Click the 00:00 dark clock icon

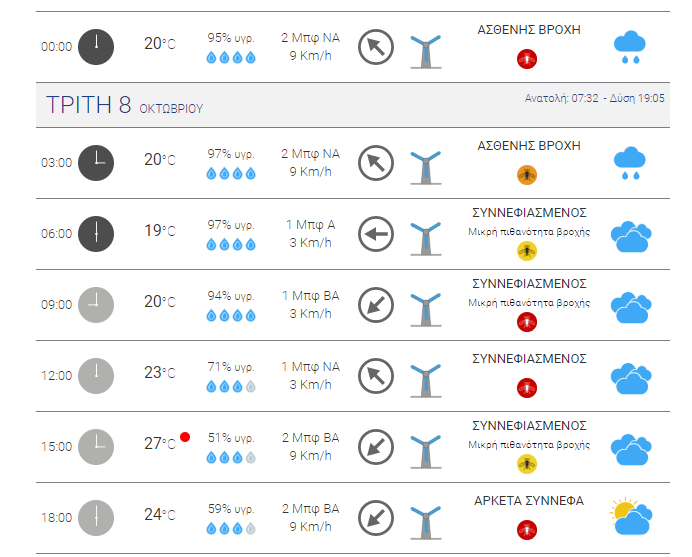coord(96,47)
